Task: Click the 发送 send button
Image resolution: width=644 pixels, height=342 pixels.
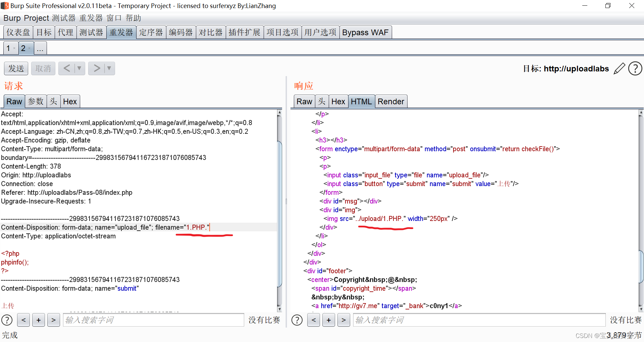Action: click(16, 68)
